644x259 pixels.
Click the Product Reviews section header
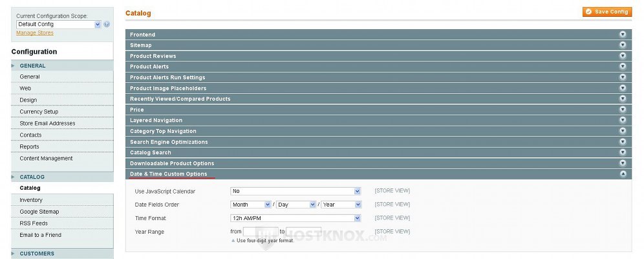coord(378,56)
